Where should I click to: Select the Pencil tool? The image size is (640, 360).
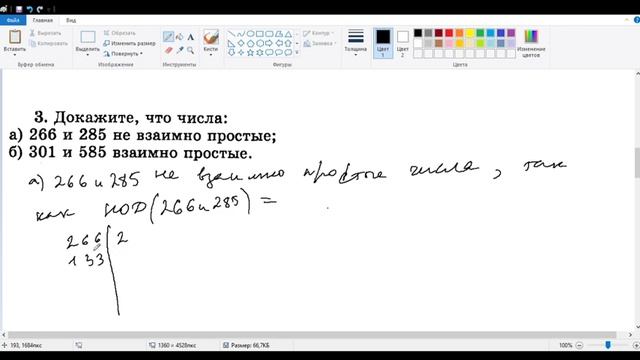click(168, 37)
